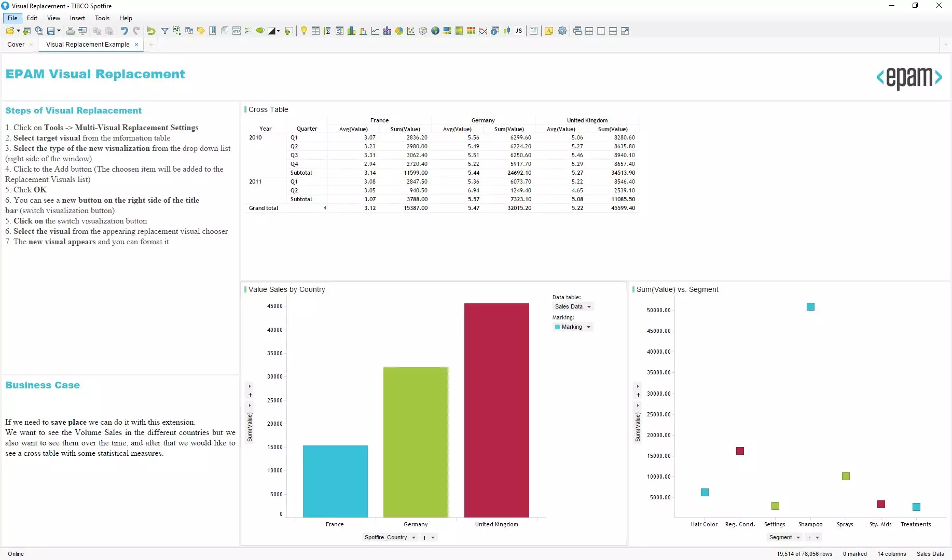The height and width of the screenshot is (560, 952).
Task: Click the Filters funnel icon
Action: click(164, 31)
